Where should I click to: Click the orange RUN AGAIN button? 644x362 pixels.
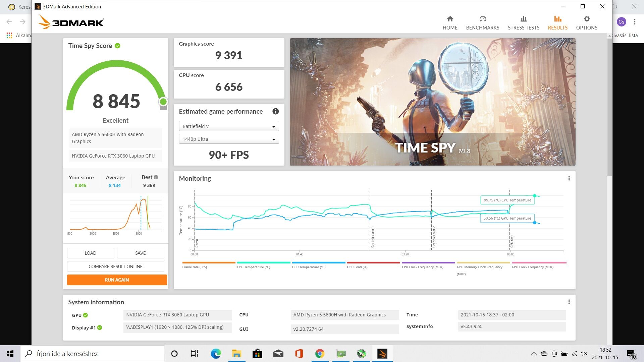[117, 280]
